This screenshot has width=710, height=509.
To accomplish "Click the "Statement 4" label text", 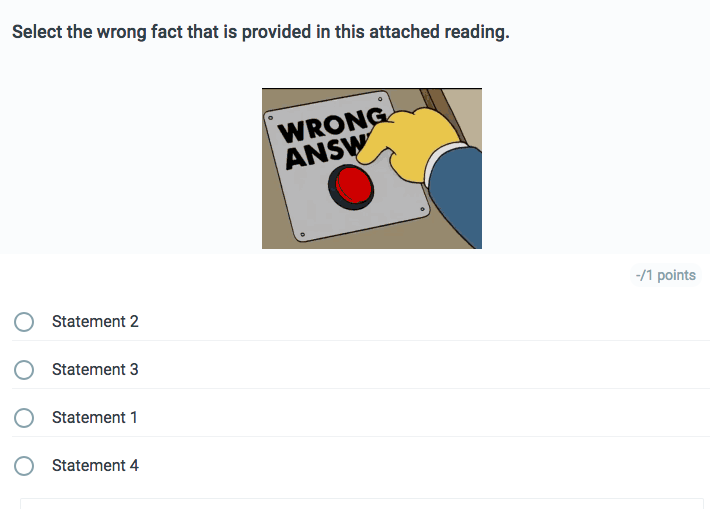I will click(x=95, y=466).
